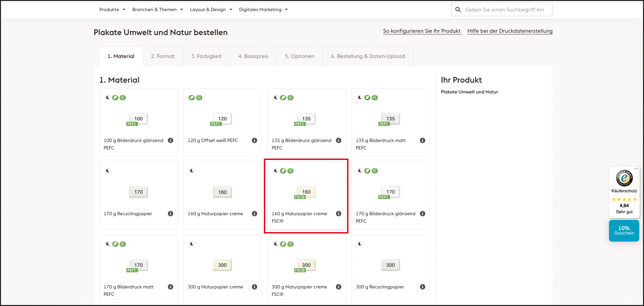Screen dimensions: 644x306
Task: Click the search magnifier icon
Action: point(458,10)
